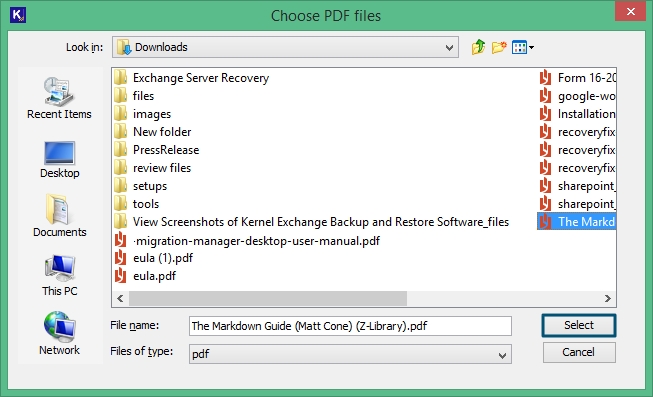Click the Cancel button
The height and width of the screenshot is (397, 653).
point(579,352)
